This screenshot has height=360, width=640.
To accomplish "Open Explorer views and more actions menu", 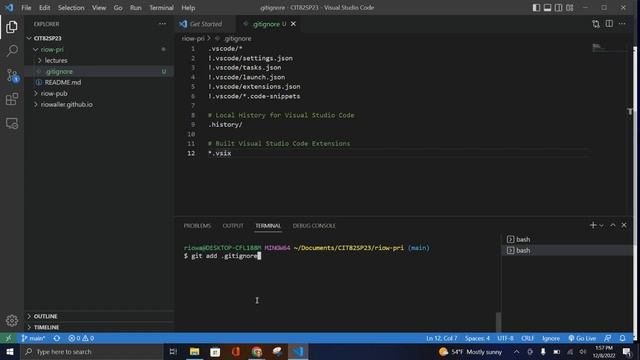I will pyautogui.click(x=162, y=24).
